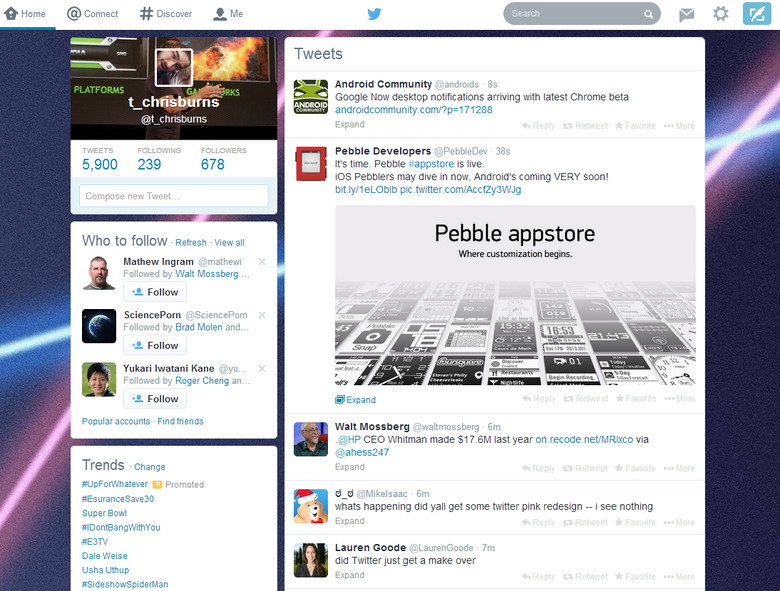Open the bit.ly/1eLOblb link

(x=366, y=190)
